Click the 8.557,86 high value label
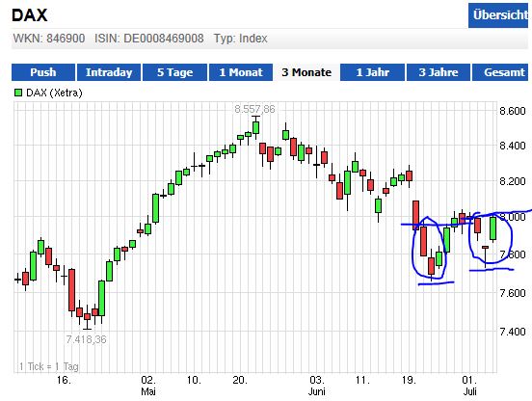 tap(254, 109)
